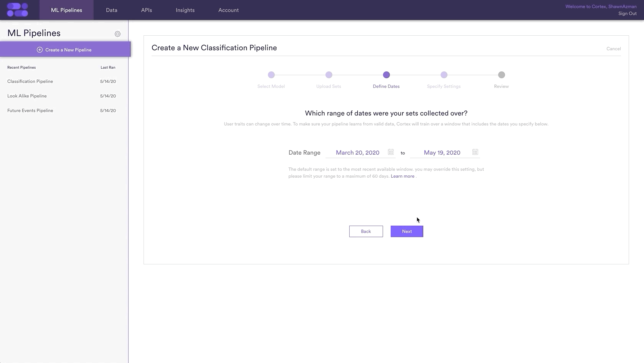This screenshot has width=644, height=363.
Task: Switch to the Data tab
Action: pos(112,10)
